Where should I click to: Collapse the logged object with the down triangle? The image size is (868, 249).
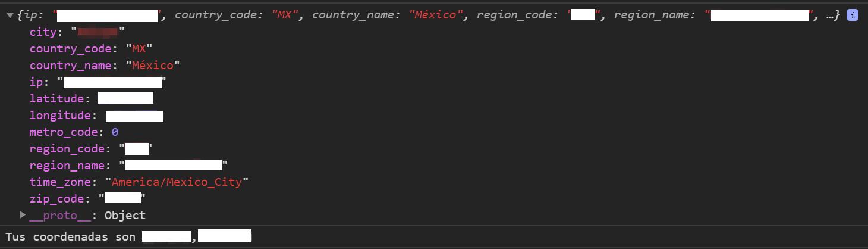pyautogui.click(x=10, y=15)
